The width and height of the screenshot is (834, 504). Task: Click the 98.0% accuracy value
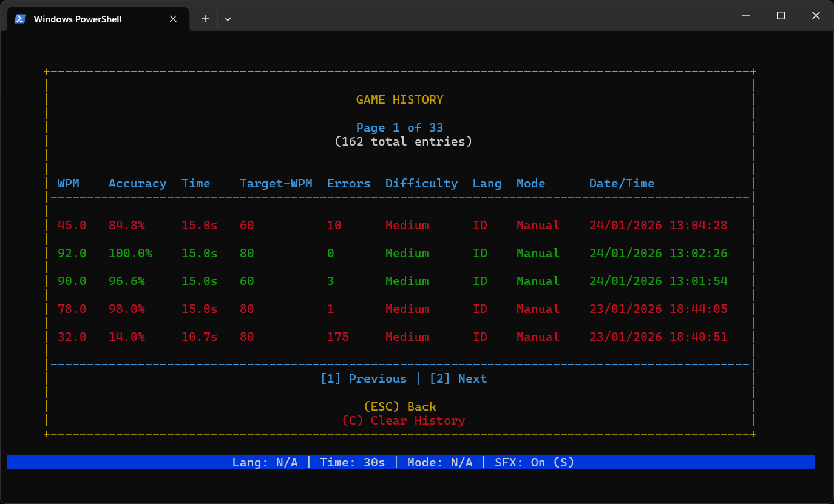127,309
